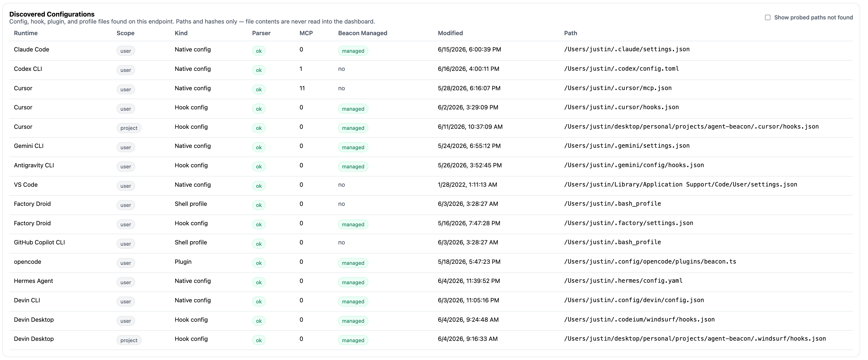Click the modified date 5/28/2026, 6:16:07 PM
This screenshot has width=868, height=360.
pos(469,88)
